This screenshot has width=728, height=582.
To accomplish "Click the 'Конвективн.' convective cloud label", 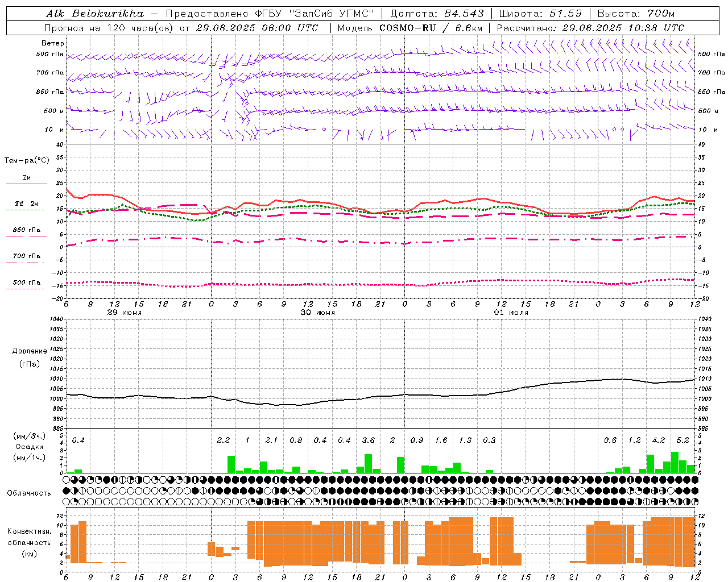I will (30, 531).
